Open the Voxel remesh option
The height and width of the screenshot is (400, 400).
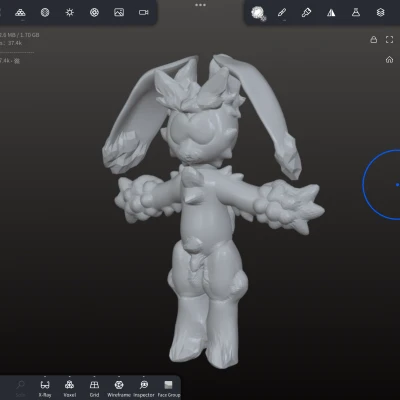(70, 388)
